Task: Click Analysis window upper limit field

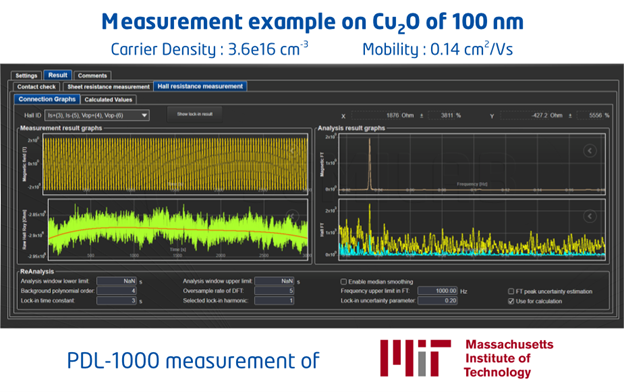Action: (274, 281)
